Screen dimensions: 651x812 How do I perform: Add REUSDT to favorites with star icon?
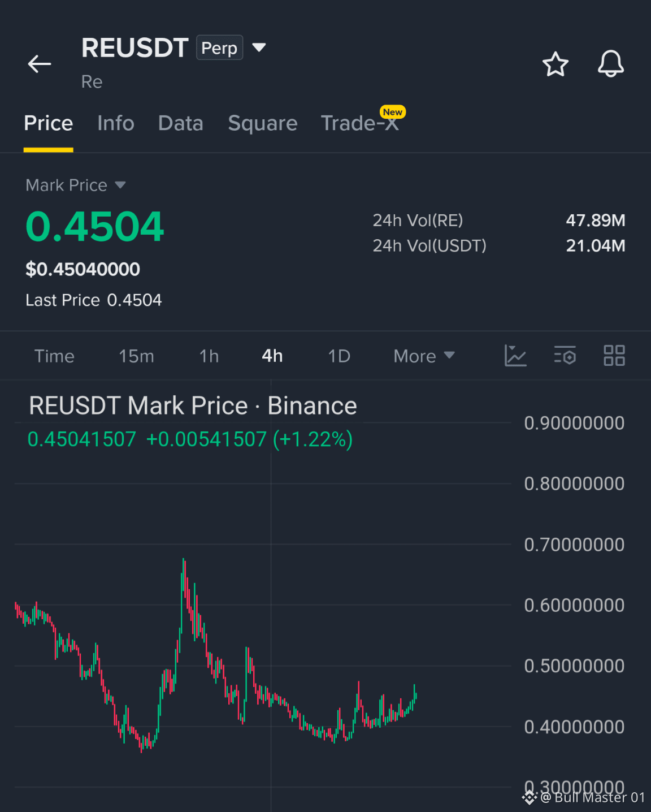(555, 64)
